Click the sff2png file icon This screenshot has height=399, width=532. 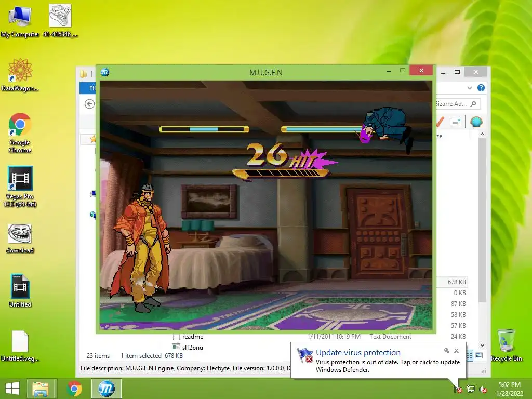176,347
